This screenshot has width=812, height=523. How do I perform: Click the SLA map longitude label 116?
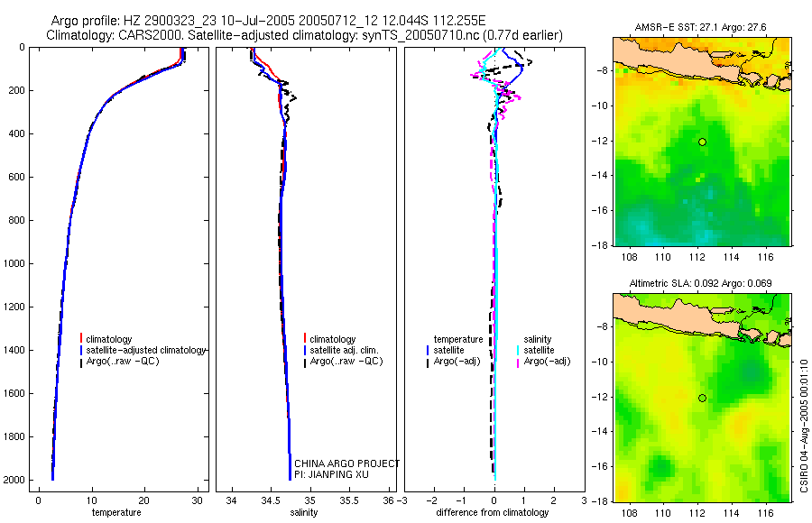[x=766, y=513]
